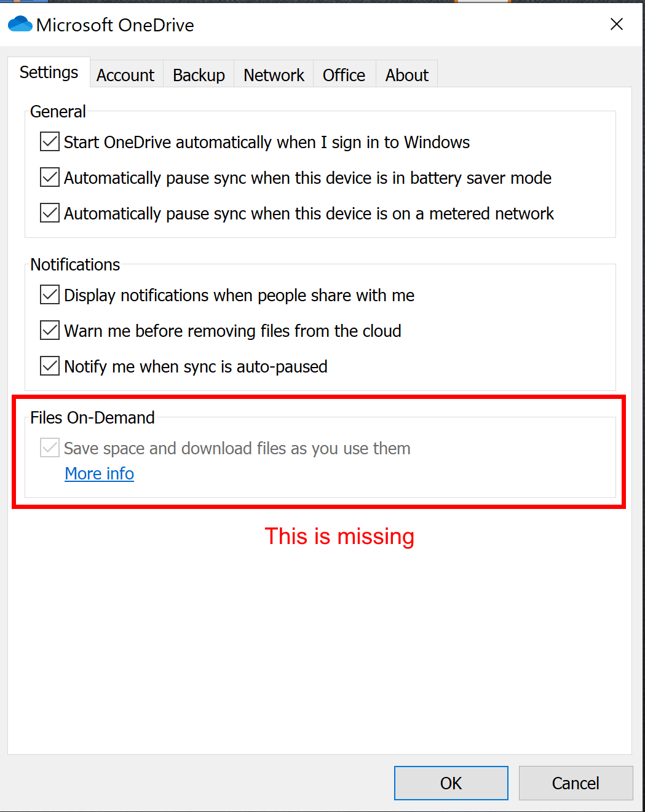Click the OneDrive cloud icon in title bar
The image size is (645, 812).
coord(20,24)
